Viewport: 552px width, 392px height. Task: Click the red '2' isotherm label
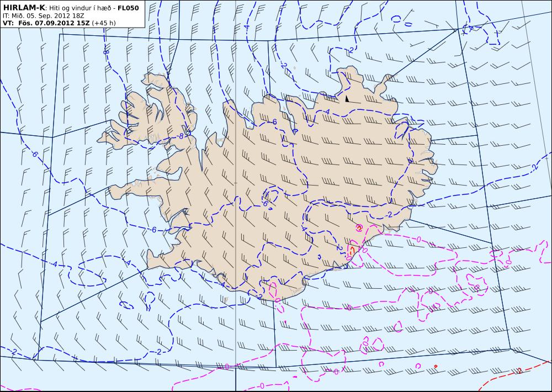pyautogui.click(x=520, y=370)
